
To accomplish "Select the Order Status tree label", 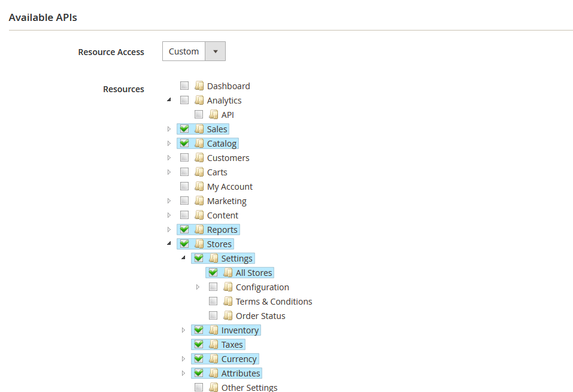I will (x=260, y=316).
